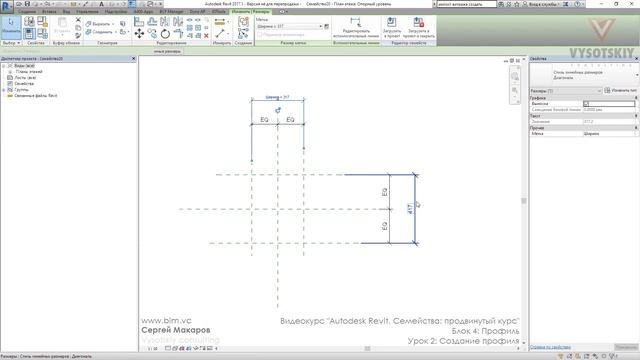Click the Align tool icon in Редактирование
The height and width of the screenshot is (360, 640).
(x=139, y=22)
